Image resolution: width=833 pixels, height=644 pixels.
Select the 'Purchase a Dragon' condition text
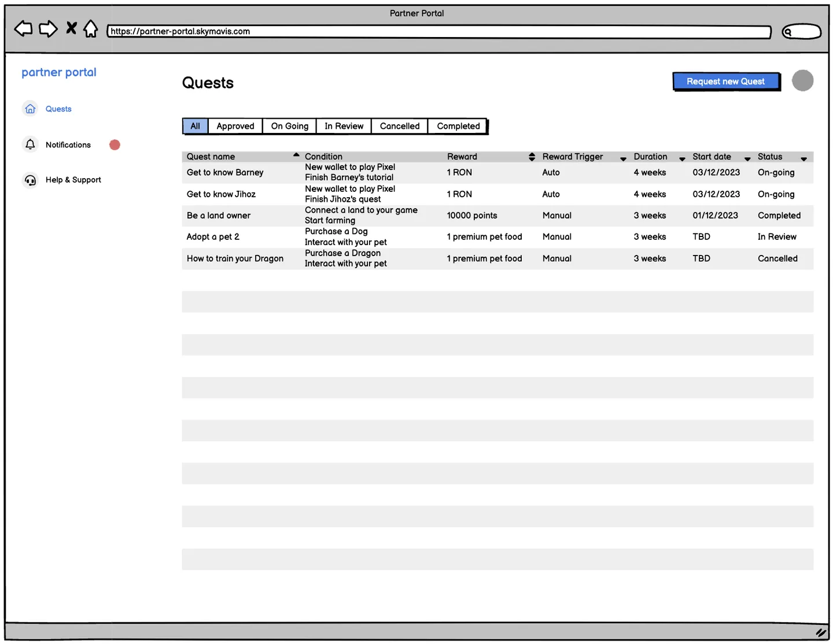342,253
